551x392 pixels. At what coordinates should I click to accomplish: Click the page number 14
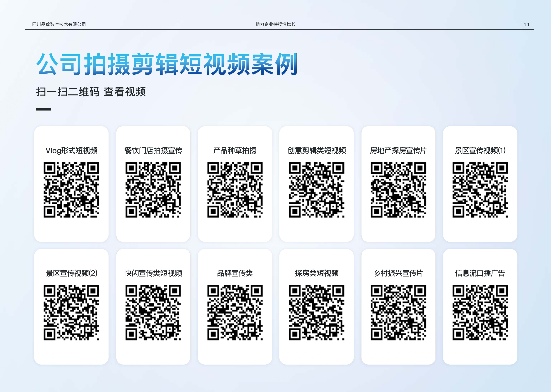pos(526,24)
